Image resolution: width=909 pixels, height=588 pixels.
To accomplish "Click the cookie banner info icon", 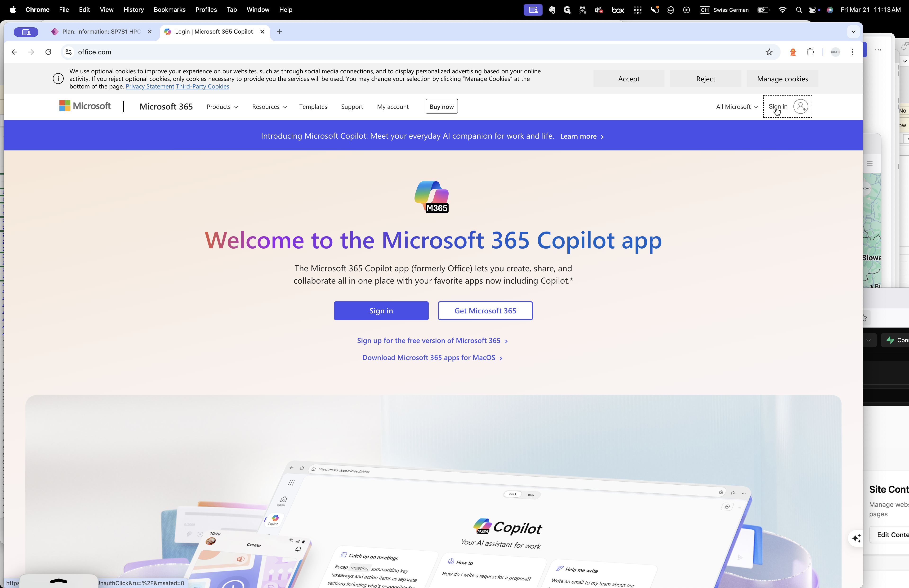I will pyautogui.click(x=58, y=79).
